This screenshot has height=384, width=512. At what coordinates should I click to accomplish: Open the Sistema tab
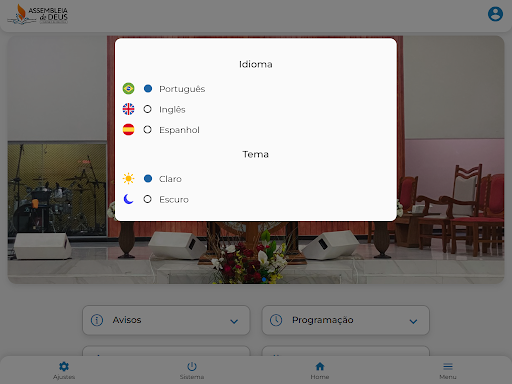192,370
